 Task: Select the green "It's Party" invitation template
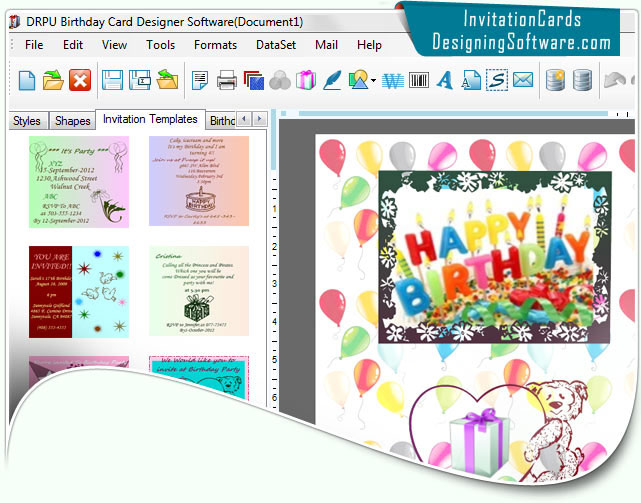pyautogui.click(x=79, y=181)
